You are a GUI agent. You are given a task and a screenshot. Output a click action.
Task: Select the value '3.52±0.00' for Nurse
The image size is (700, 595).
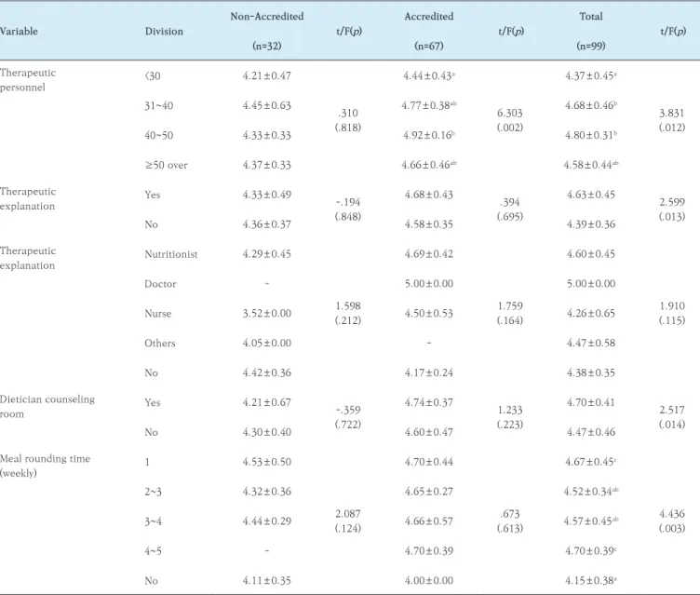pos(267,314)
